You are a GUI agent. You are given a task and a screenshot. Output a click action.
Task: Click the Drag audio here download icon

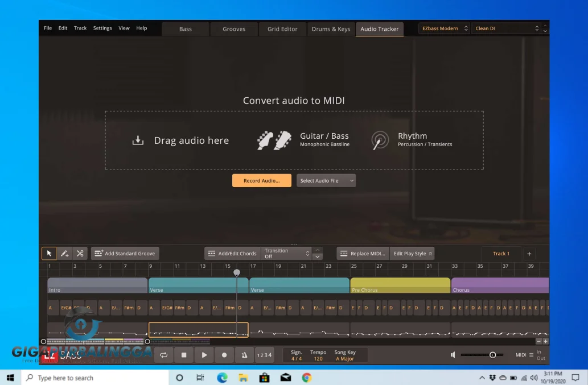click(x=138, y=140)
